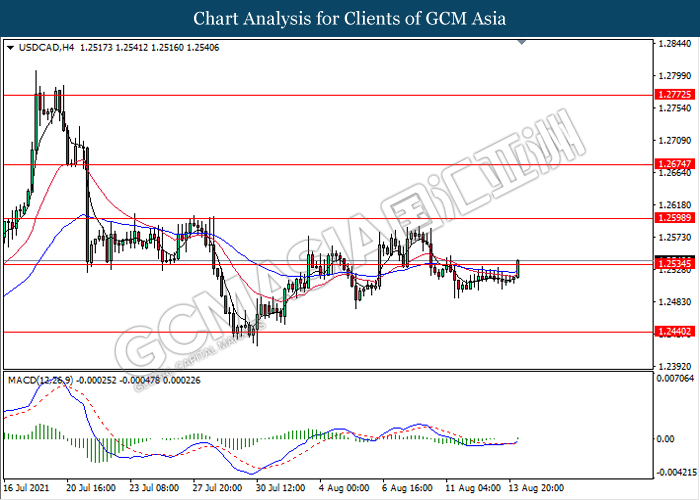Click the 4 Aug 00:00 time label

[344, 488]
